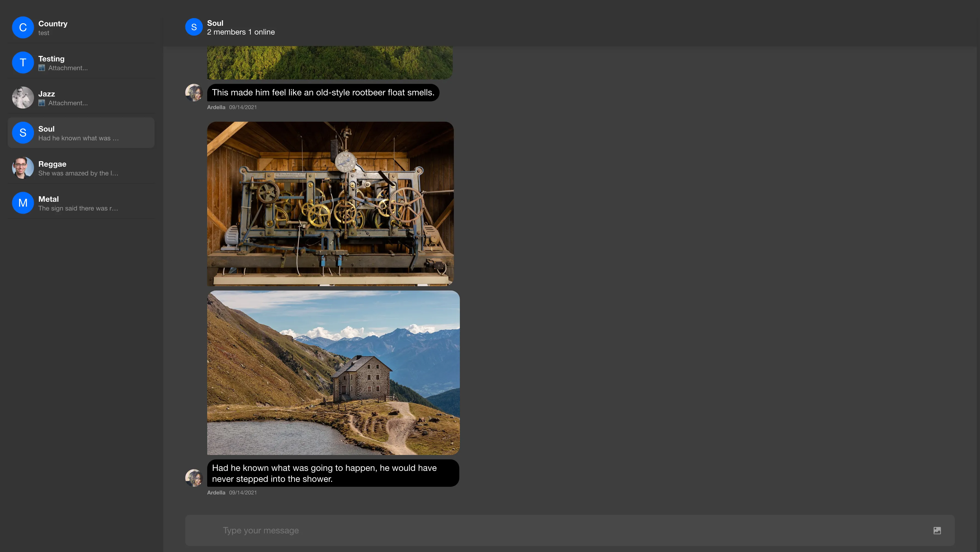Click the Soul channel avatar in the header

tap(194, 27)
